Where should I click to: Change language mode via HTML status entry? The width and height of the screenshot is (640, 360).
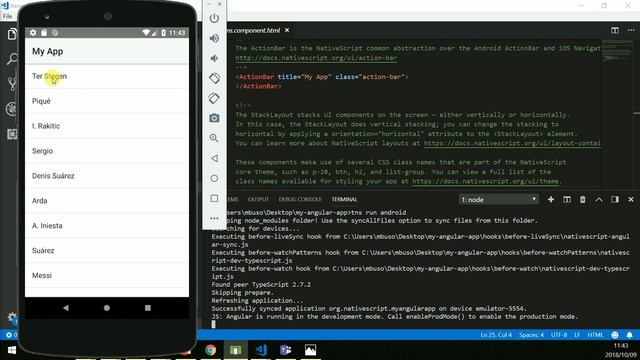[x=595, y=335]
